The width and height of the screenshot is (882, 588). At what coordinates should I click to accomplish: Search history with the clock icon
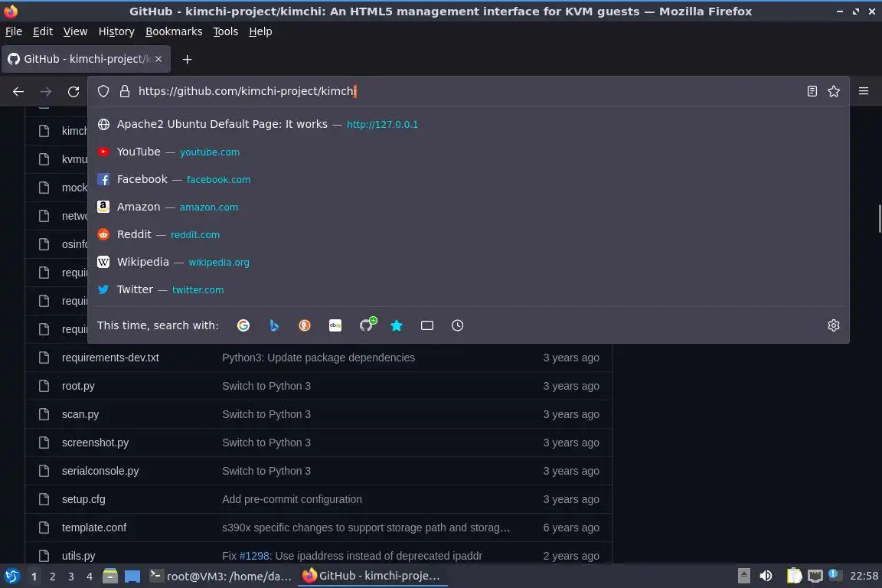(x=457, y=325)
